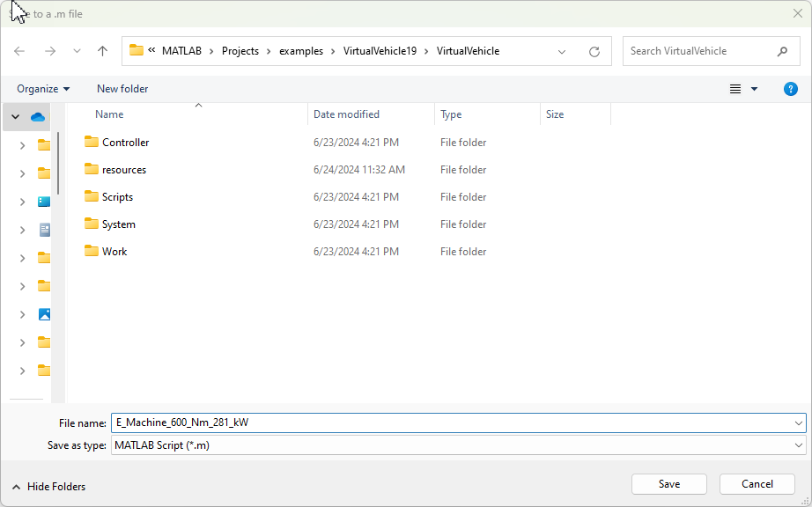Open the address bar dropdown chevron
The width and height of the screenshot is (812, 507).
562,51
